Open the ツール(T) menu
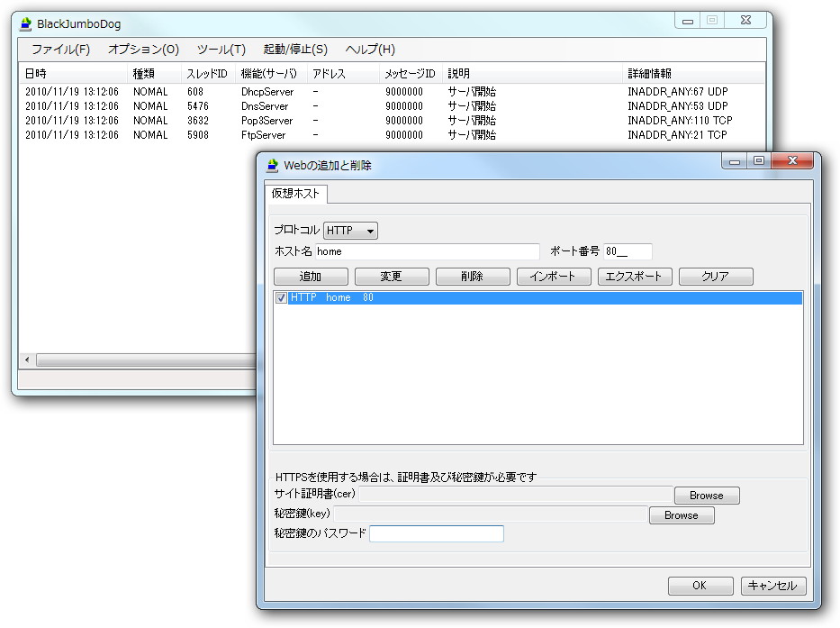 [220, 50]
